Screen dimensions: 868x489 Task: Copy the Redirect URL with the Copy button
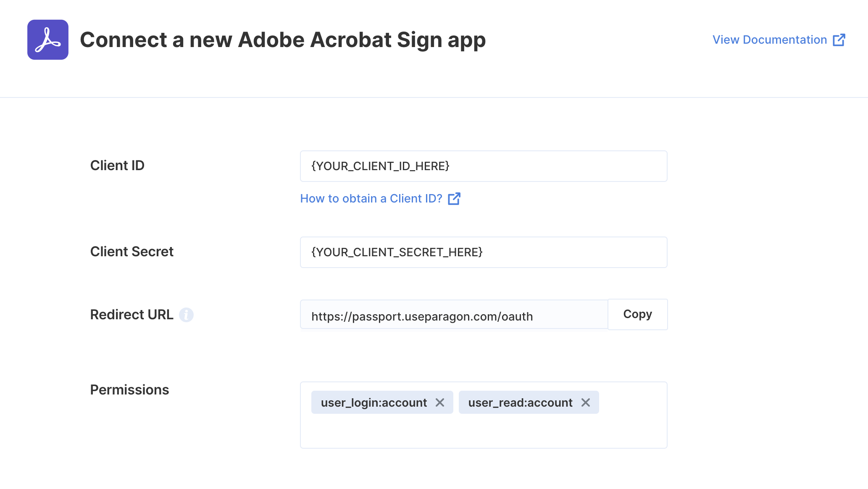click(637, 314)
